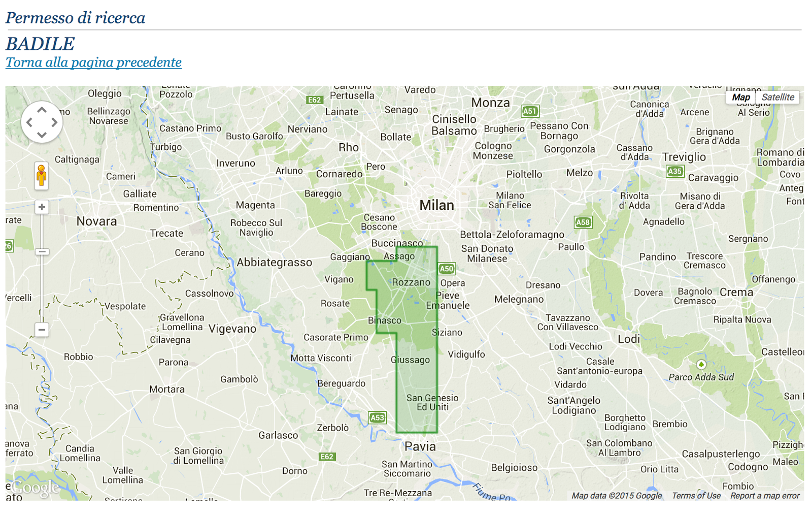Click the Bereguardo town label
The width and height of the screenshot is (812, 516).
tap(342, 384)
